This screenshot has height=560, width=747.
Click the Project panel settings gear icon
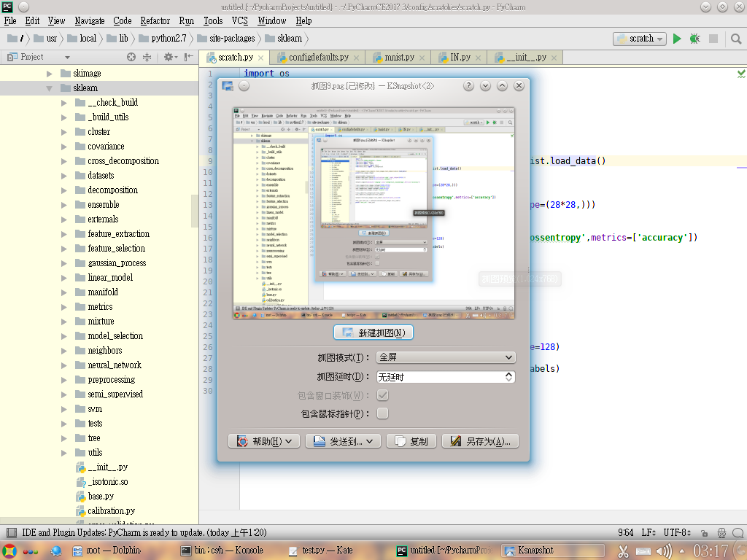169,57
